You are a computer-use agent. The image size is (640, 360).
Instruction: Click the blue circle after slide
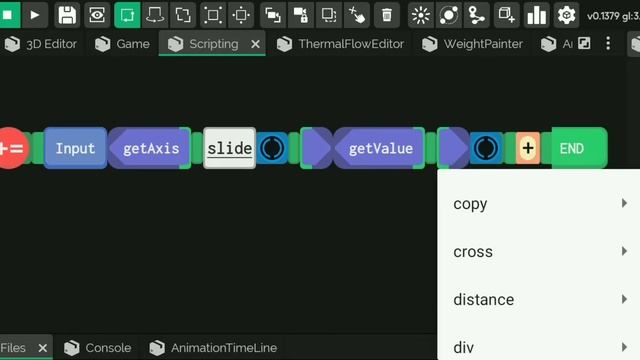coord(272,148)
